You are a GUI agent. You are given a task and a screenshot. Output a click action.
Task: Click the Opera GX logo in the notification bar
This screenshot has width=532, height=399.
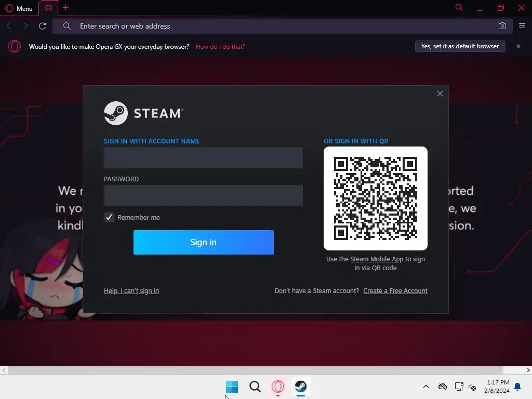pyautogui.click(x=14, y=46)
